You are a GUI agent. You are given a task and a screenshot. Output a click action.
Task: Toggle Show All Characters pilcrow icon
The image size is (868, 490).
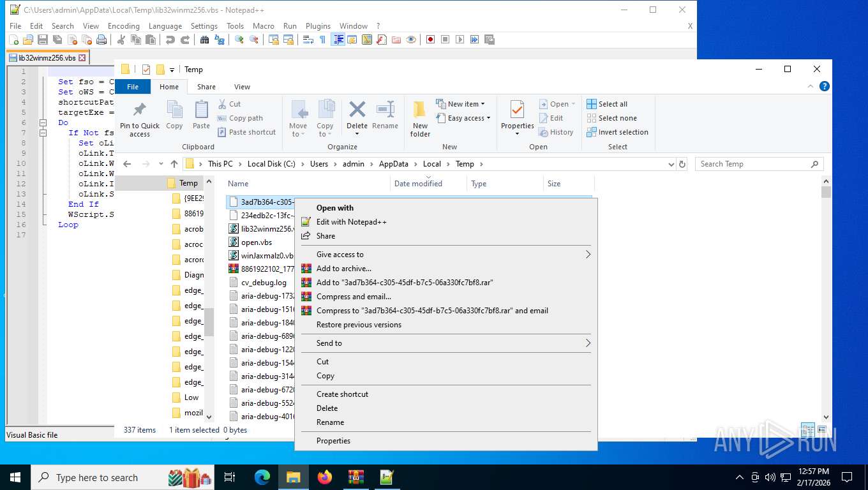pos(322,40)
